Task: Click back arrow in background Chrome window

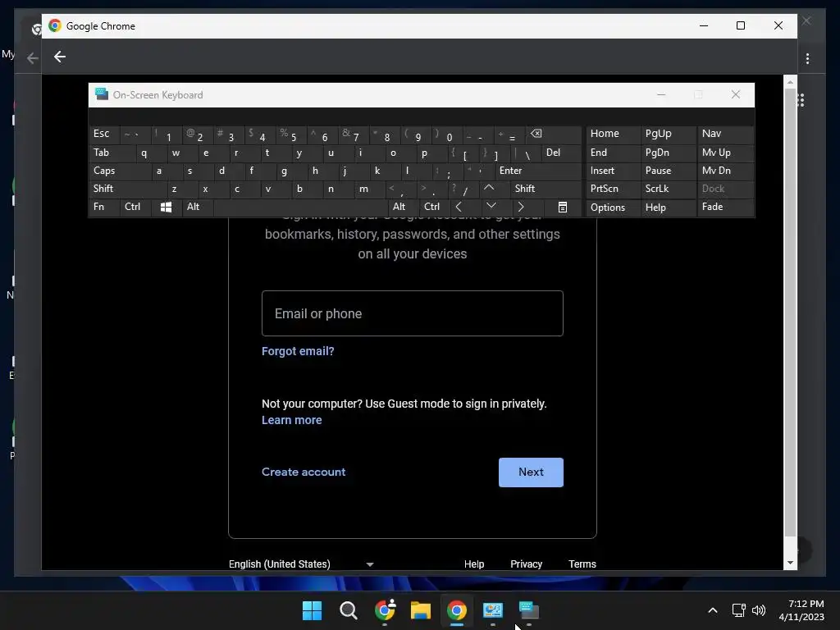Action: (x=33, y=58)
